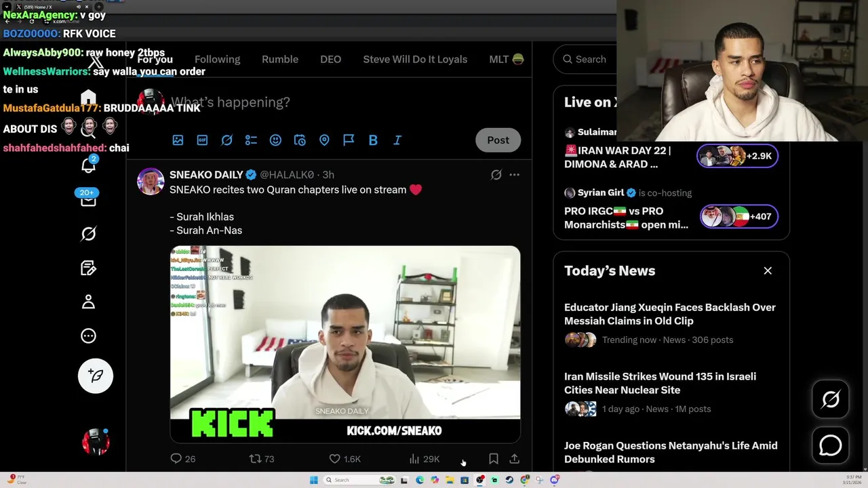Click the round white compose post button
Image resolution: width=868 pixels, height=488 pixels.
point(96,375)
